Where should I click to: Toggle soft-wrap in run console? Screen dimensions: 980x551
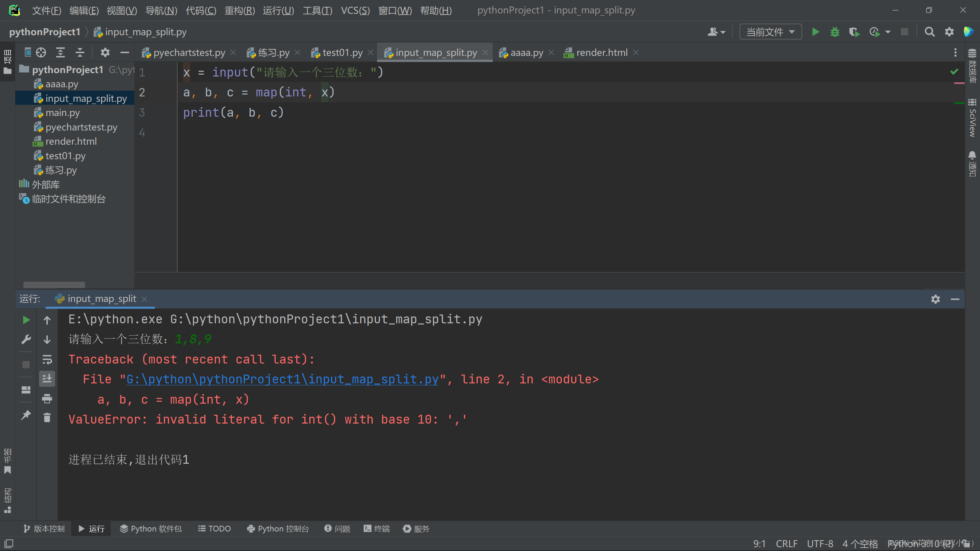tap(47, 359)
